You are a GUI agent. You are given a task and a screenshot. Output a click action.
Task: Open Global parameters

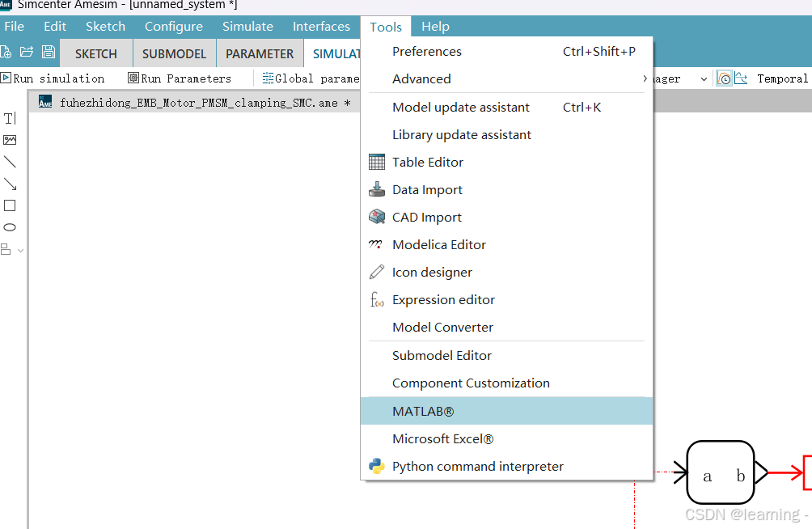pyautogui.click(x=311, y=78)
